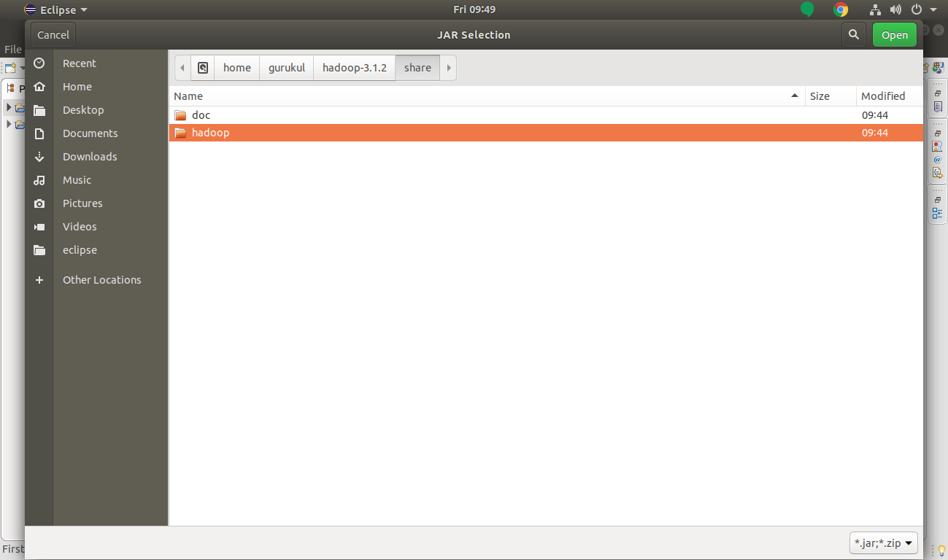Click the Name column sort arrow
Screen dimensions: 948x560
794,96
